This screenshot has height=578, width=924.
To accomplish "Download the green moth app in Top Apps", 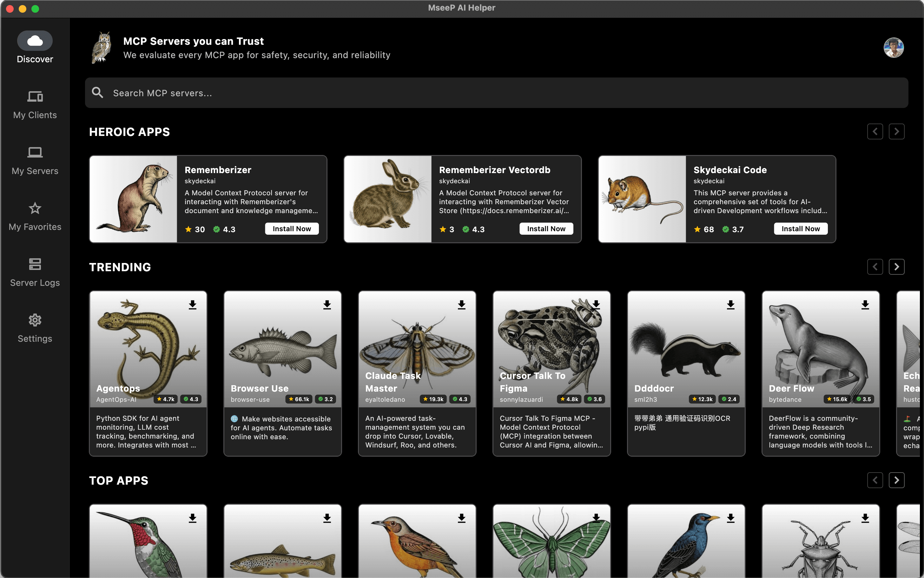I will (596, 518).
